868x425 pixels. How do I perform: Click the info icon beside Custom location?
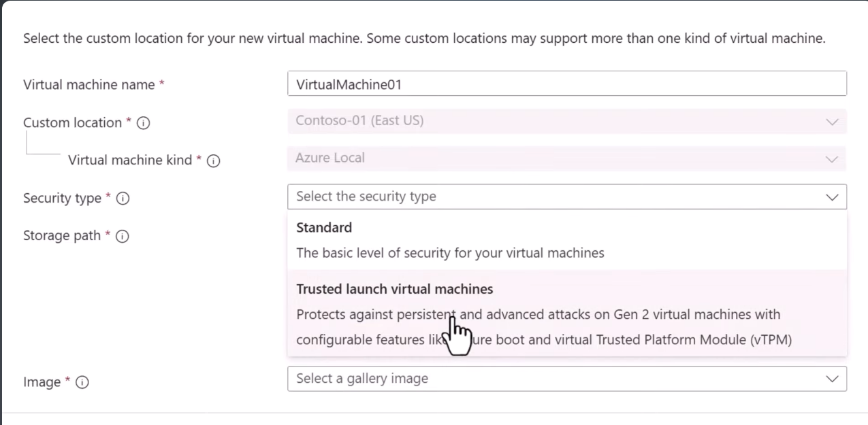tap(144, 123)
